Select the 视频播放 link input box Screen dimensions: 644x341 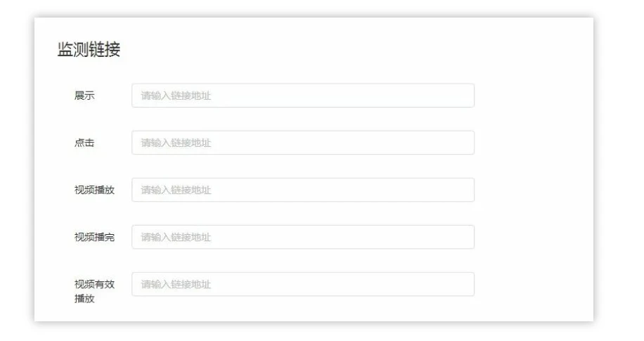(302, 190)
